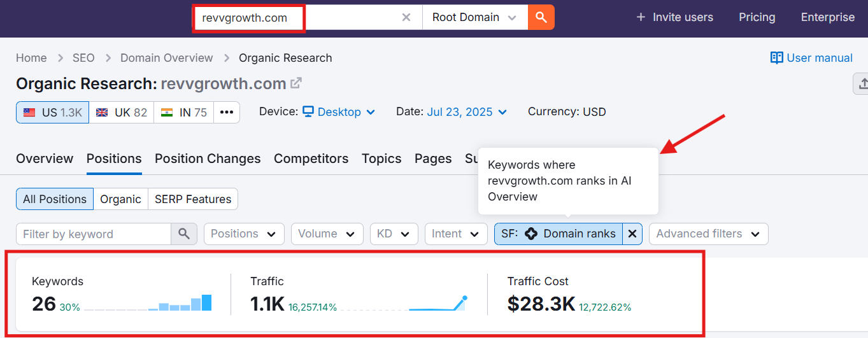Image resolution: width=868 pixels, height=338 pixels.
Task: Open the Date Jul 23, 2025 dropdown
Action: [x=467, y=112]
